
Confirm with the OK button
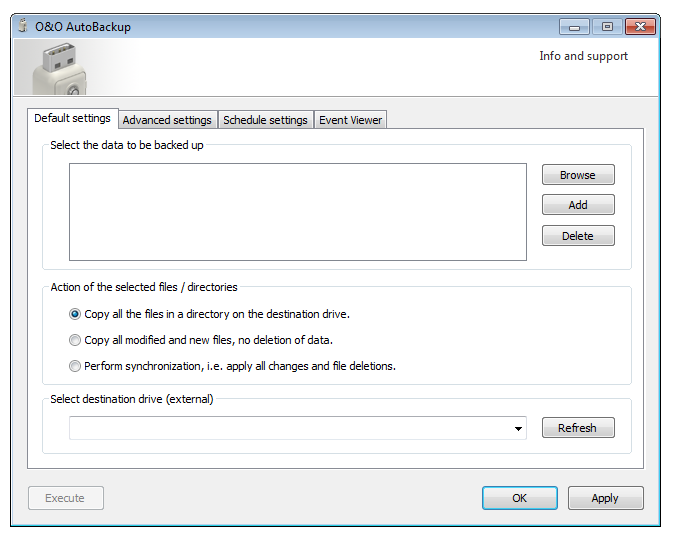[x=519, y=498]
